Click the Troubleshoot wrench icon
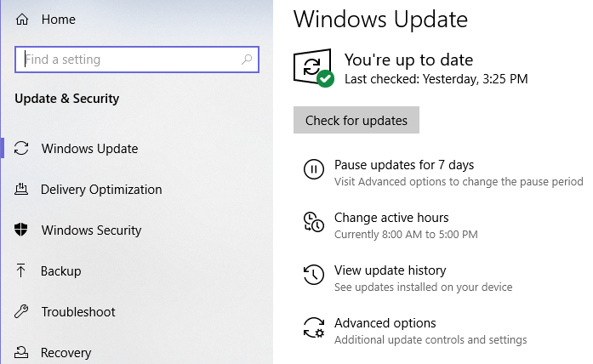The height and width of the screenshot is (364, 593). pos(21,311)
